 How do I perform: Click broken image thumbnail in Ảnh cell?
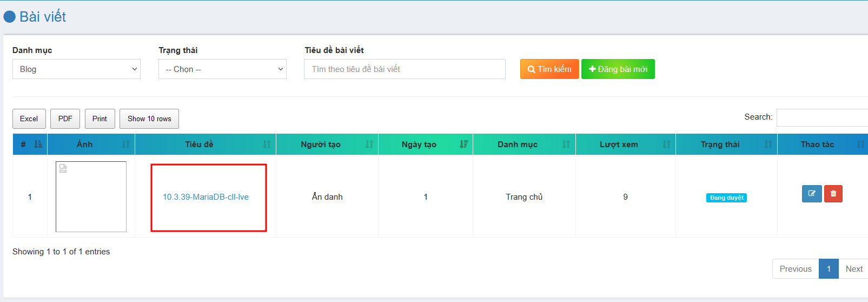point(91,196)
